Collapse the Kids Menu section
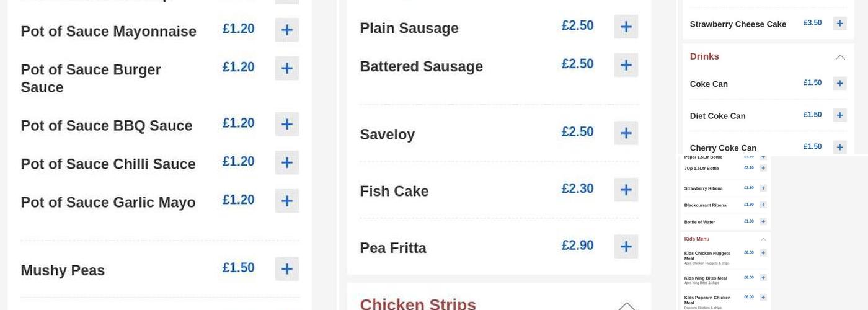The width and height of the screenshot is (868, 310). click(x=763, y=239)
